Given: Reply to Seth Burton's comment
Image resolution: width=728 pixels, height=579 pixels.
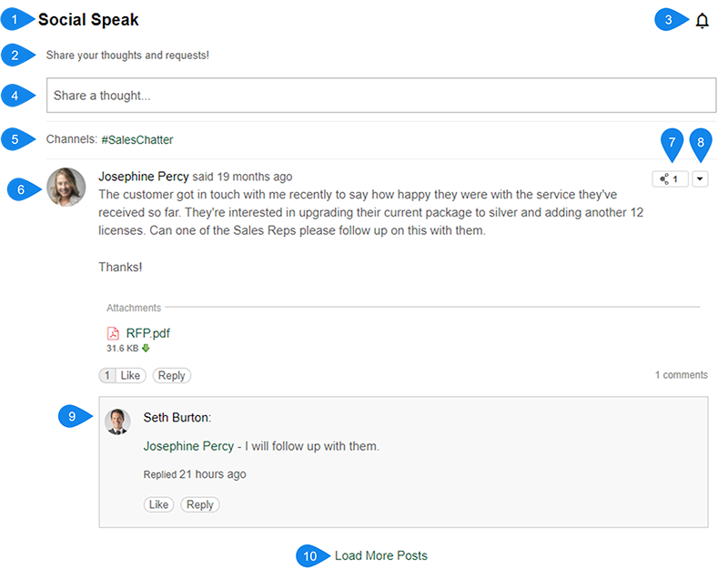Looking at the screenshot, I should [x=199, y=504].
